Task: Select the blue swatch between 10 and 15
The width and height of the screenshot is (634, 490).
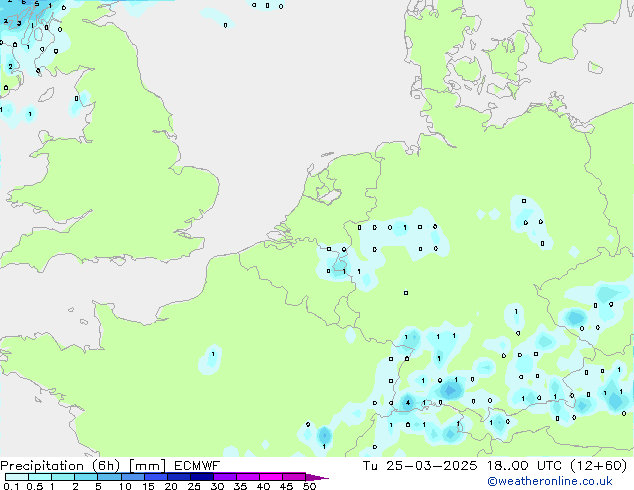Action: 133,477
